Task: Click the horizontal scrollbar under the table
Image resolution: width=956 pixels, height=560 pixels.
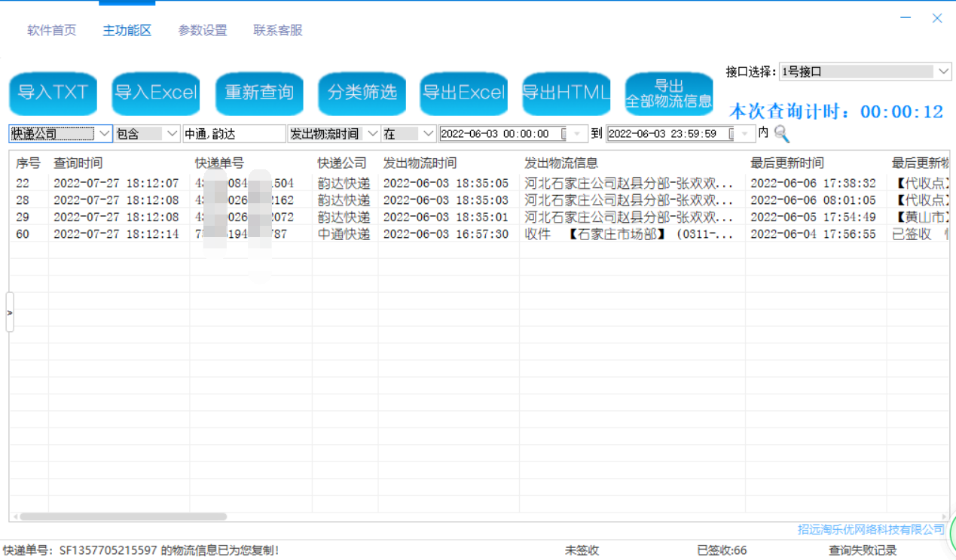Action: click(x=123, y=517)
